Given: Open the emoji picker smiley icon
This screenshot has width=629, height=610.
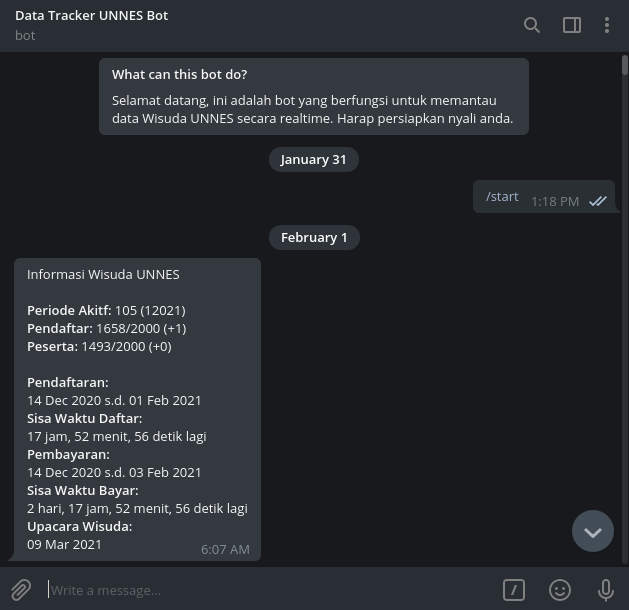Looking at the screenshot, I should coord(560,590).
